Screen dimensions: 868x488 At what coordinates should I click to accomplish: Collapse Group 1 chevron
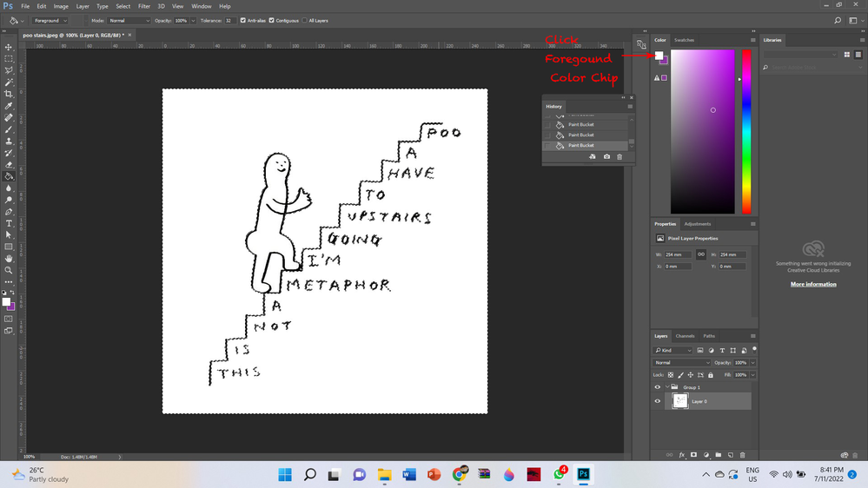[667, 387]
